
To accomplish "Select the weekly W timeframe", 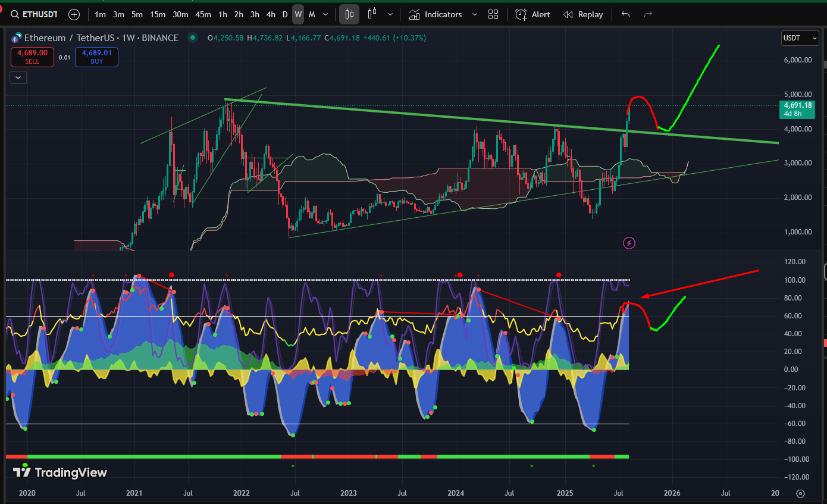I will tap(298, 14).
